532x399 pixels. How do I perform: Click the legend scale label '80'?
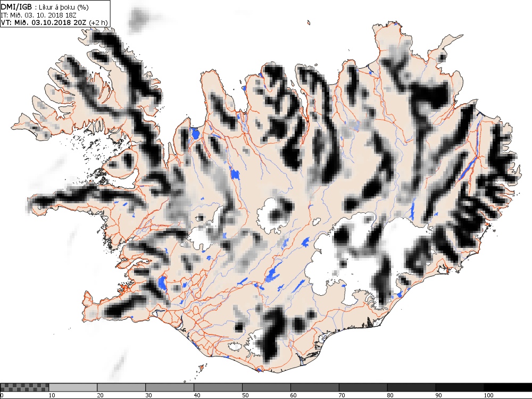click(390, 395)
